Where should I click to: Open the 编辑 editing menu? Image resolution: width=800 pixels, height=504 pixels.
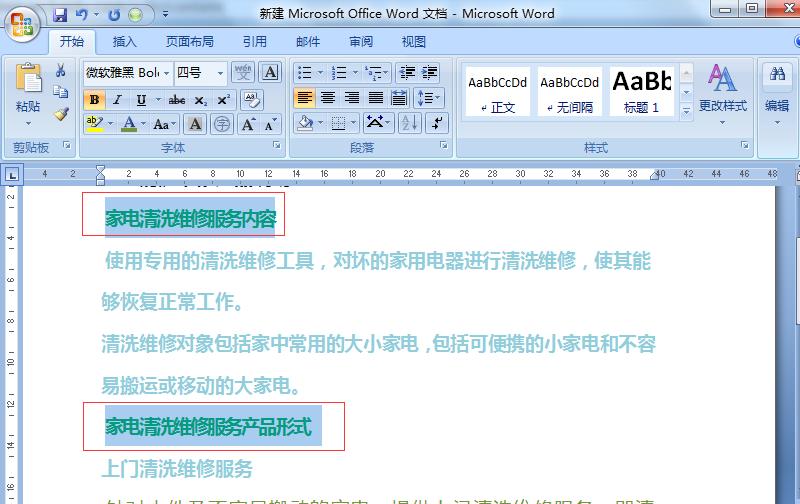pos(777,95)
